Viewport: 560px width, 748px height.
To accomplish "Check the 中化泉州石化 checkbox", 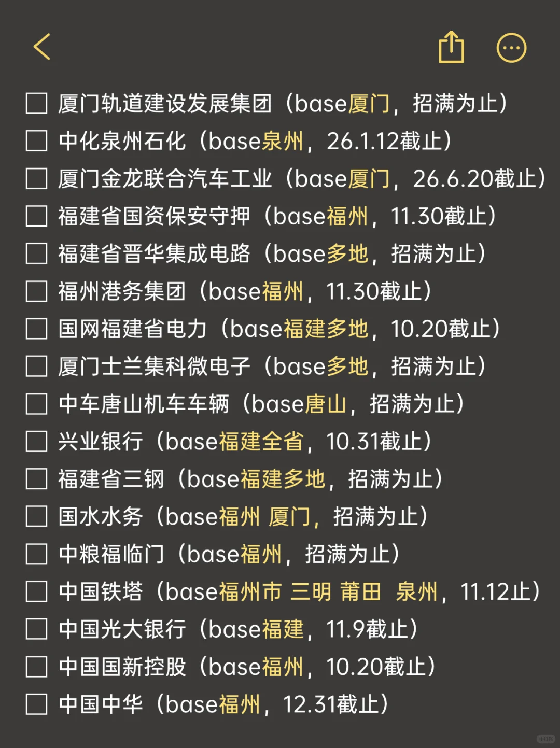I will [37, 141].
